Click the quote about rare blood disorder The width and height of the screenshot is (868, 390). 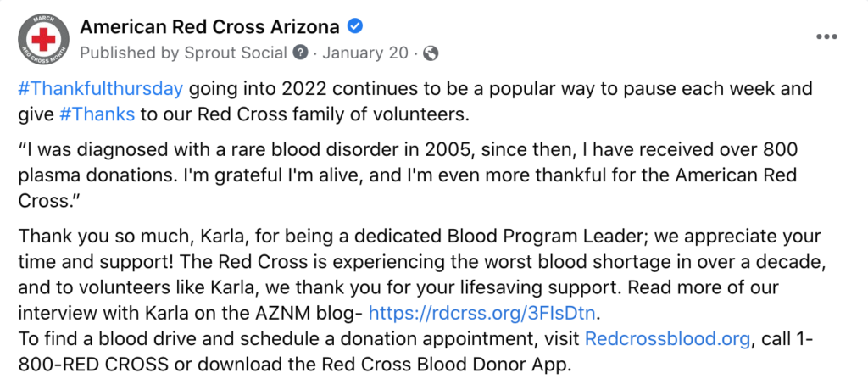[x=408, y=175]
